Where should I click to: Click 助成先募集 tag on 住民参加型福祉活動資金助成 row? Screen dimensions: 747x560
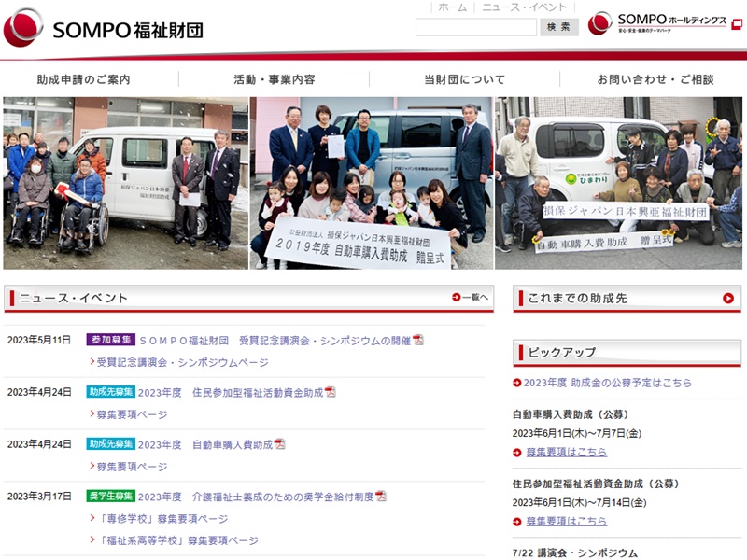click(110, 391)
